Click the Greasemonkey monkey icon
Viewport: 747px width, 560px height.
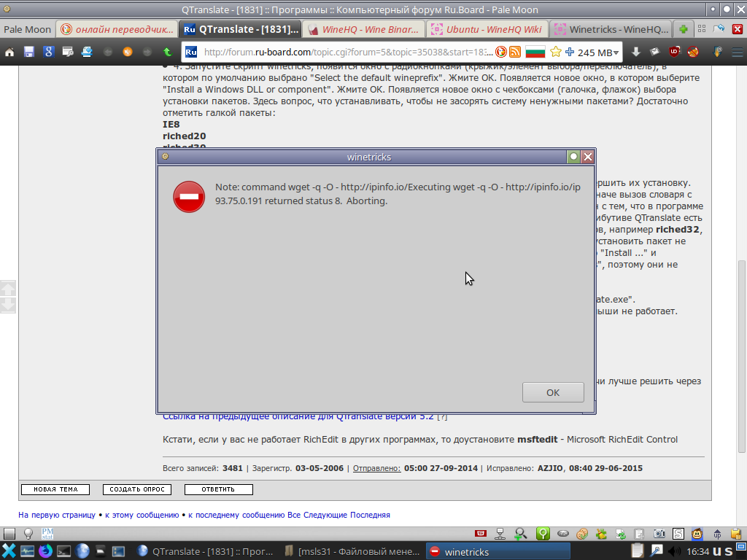pos(697,534)
